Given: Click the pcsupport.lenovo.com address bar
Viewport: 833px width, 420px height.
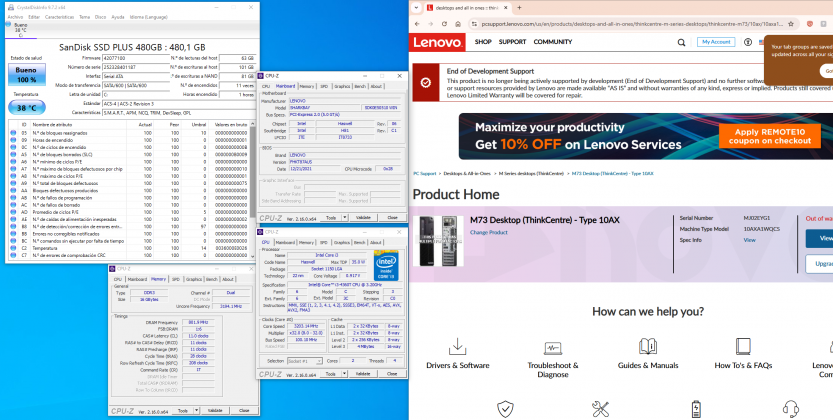Looking at the screenshot, I should click(632, 24).
